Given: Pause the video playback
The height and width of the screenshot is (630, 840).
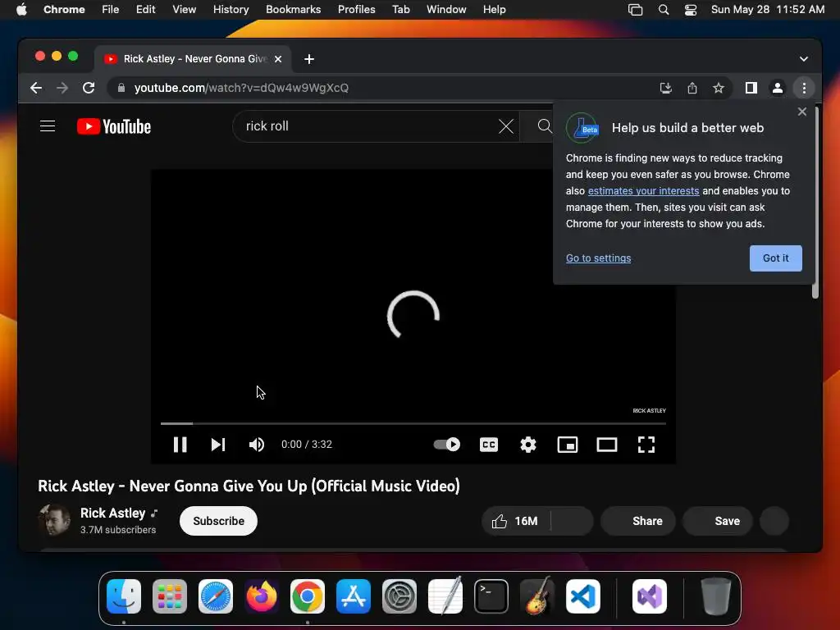Looking at the screenshot, I should (x=180, y=445).
